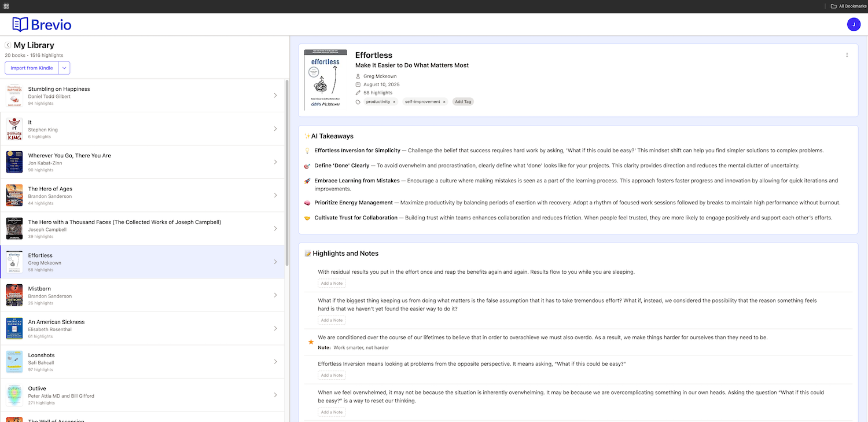
Task: Click the pencil icon by 58 highlights
Action: point(358,93)
